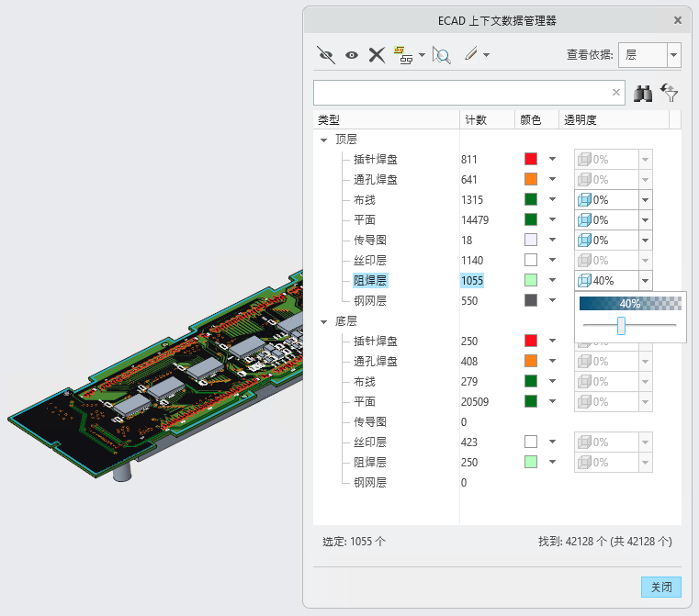The height and width of the screenshot is (616, 699).
Task: Select 丝印层 row under 顶层
Action: pos(369,261)
